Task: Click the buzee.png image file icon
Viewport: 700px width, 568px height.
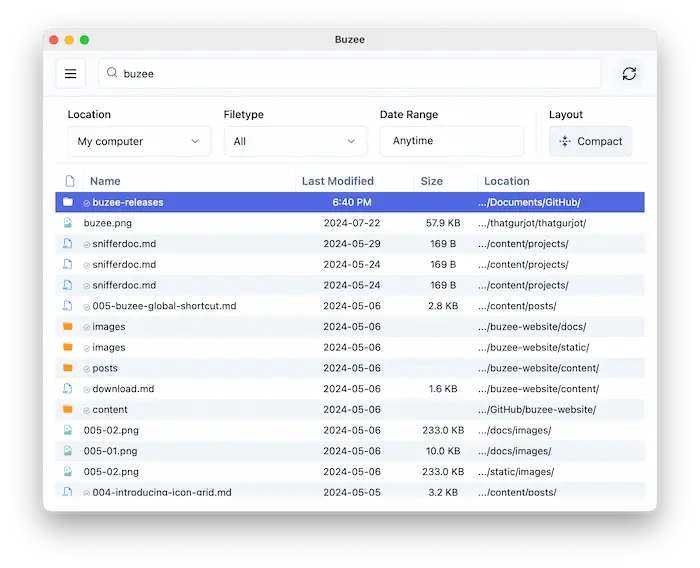Action: point(68,223)
